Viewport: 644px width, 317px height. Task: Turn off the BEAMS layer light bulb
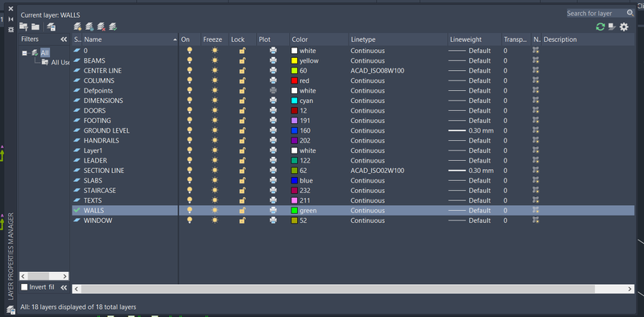pos(189,60)
